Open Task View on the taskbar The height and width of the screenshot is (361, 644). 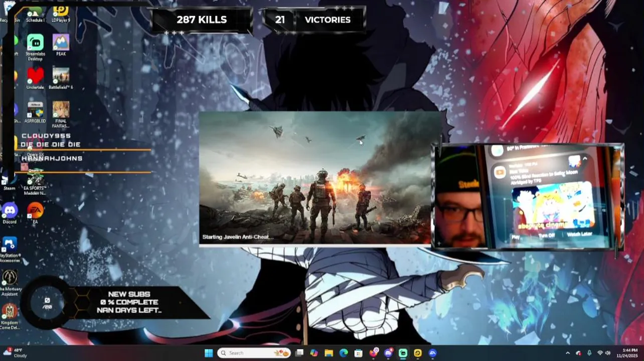click(x=299, y=353)
